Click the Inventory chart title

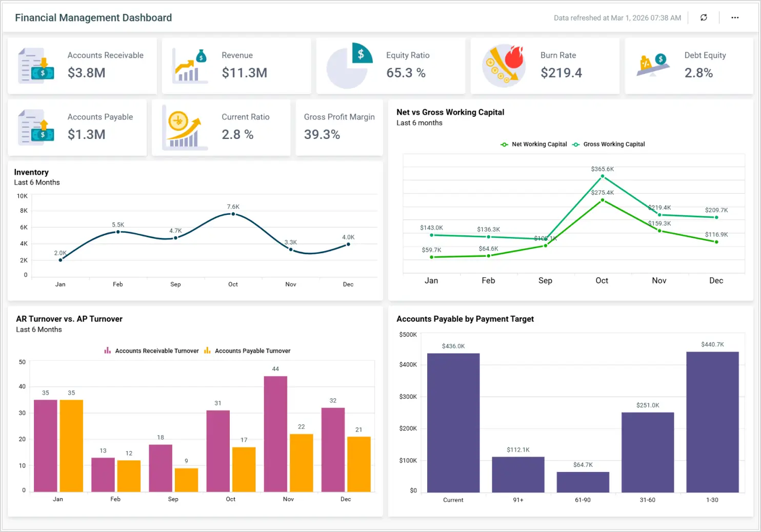(x=31, y=172)
